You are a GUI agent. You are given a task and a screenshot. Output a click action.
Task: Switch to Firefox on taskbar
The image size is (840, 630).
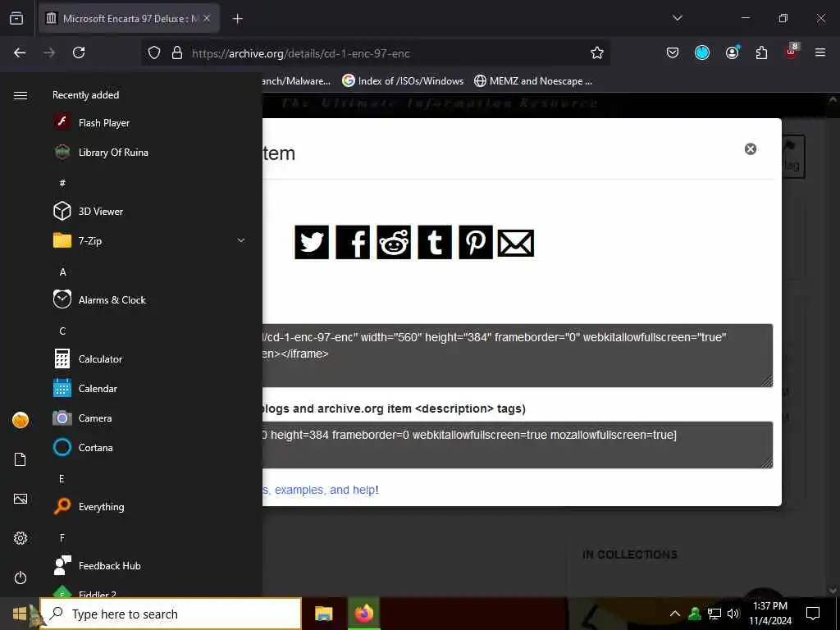coord(363,614)
